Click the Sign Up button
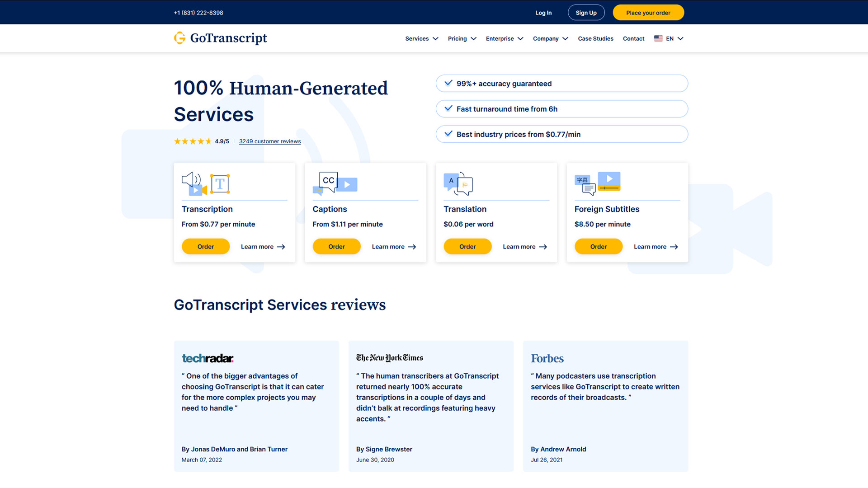Viewport: 868px width, 488px height. tap(586, 13)
